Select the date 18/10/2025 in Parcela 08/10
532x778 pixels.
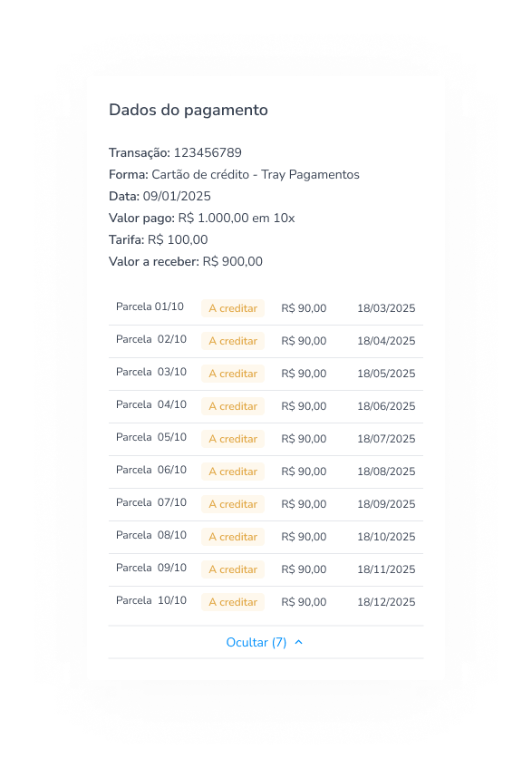(x=386, y=537)
